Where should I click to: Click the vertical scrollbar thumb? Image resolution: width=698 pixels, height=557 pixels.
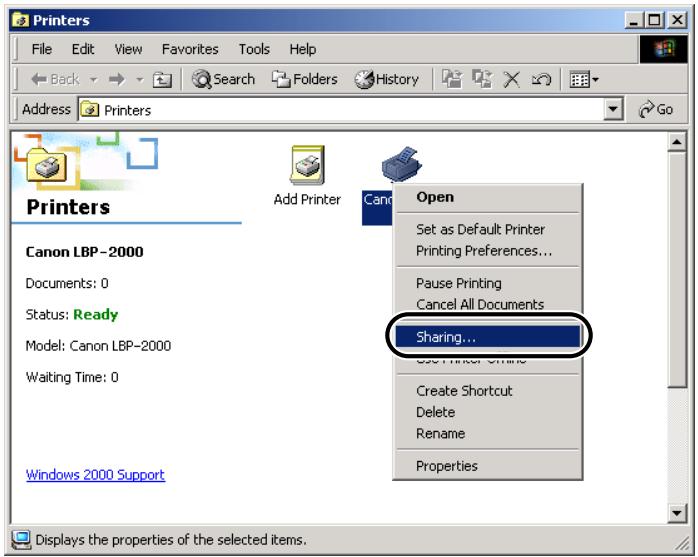(677, 269)
